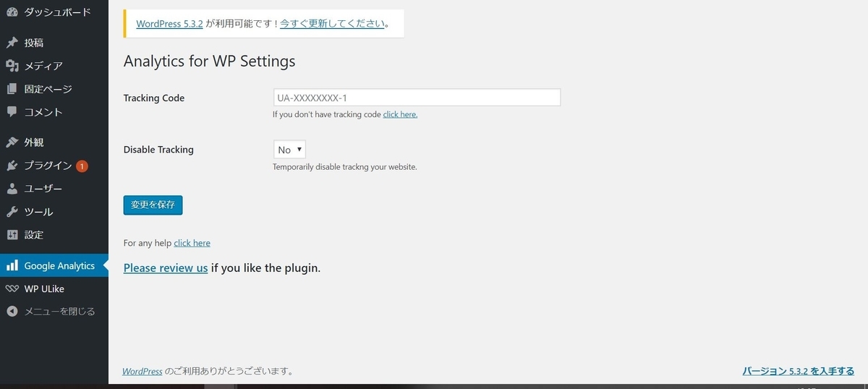Open the Disable Tracking dropdown
The height and width of the screenshot is (389, 868).
click(289, 150)
